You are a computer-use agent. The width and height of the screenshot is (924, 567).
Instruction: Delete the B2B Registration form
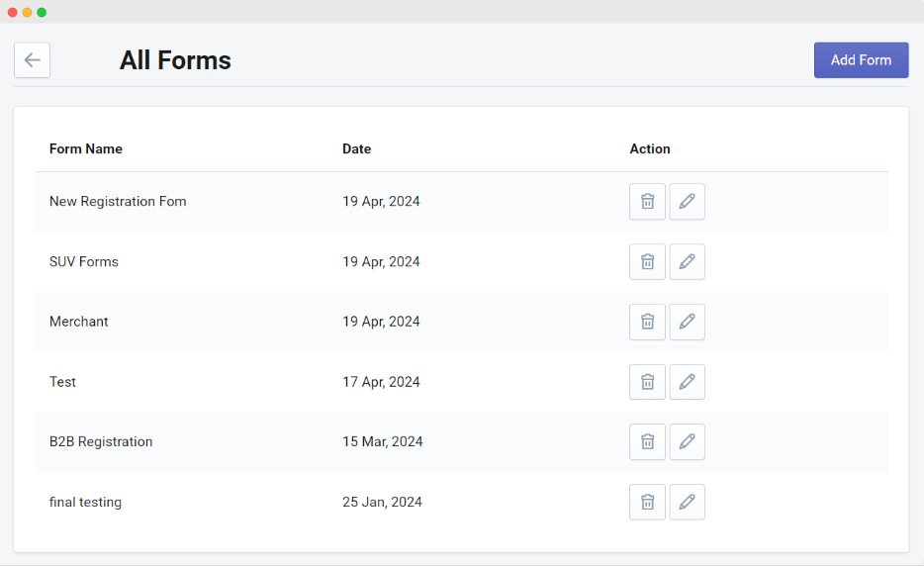647,442
